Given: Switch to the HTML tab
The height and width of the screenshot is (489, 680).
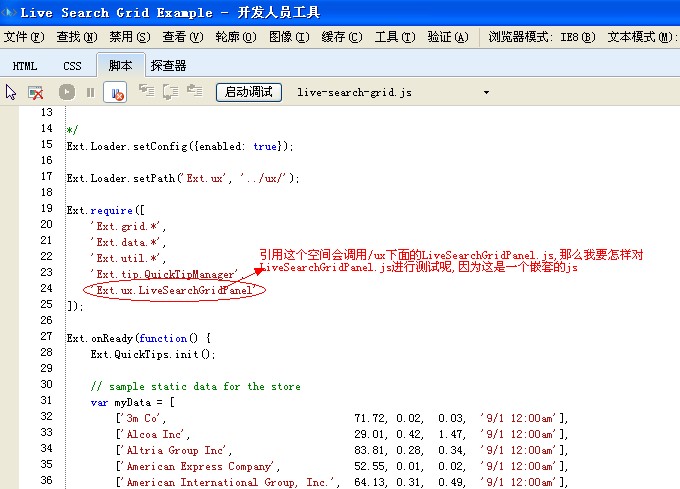Looking at the screenshot, I should pyautogui.click(x=25, y=66).
